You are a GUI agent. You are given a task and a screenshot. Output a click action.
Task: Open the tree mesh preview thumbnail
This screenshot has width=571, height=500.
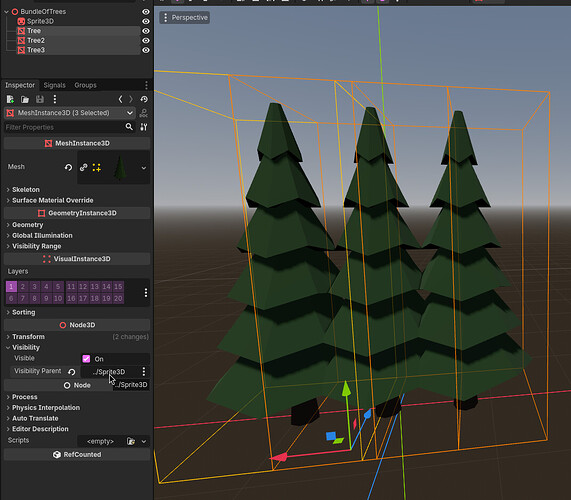coord(120,168)
